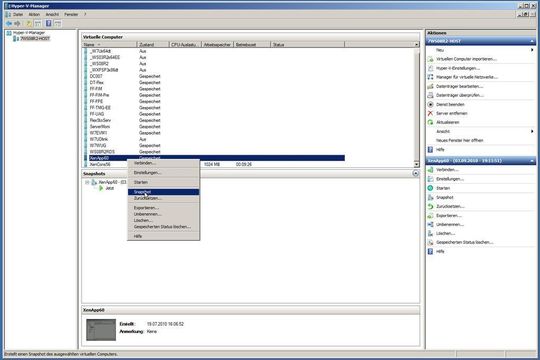Click Exportieren icon in the Aktionen pane
The height and width of the screenshot is (360, 540).
click(430, 216)
